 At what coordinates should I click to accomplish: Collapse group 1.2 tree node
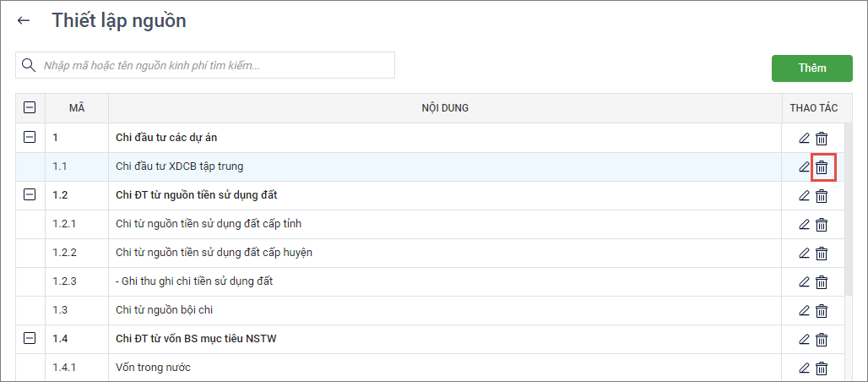pos(30,194)
